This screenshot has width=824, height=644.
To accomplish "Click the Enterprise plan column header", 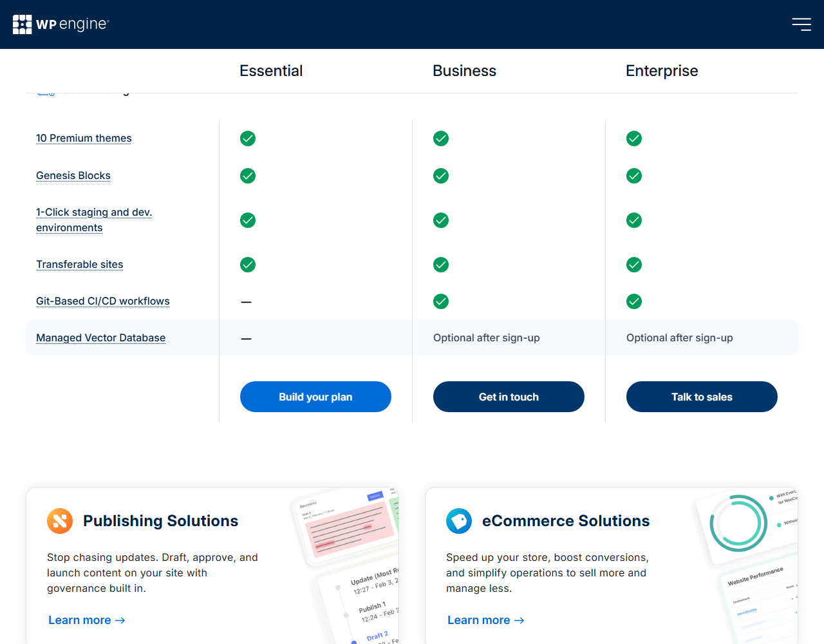I will tap(662, 71).
